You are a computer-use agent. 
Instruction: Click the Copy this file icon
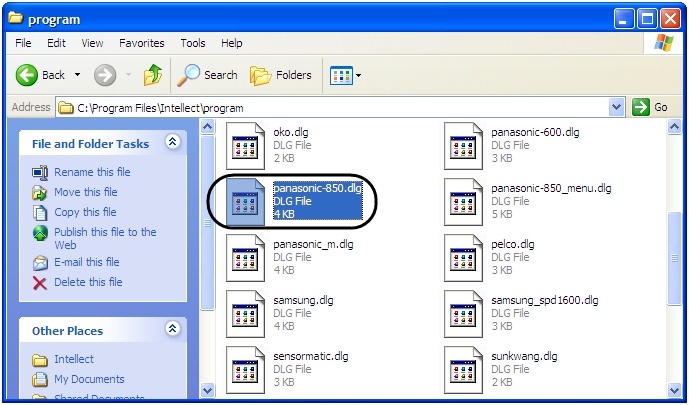[x=40, y=213]
